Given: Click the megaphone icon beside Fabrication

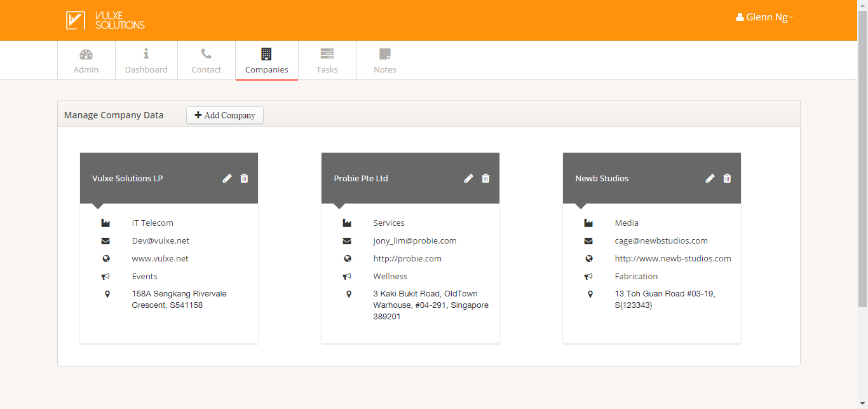Looking at the screenshot, I should (589, 277).
